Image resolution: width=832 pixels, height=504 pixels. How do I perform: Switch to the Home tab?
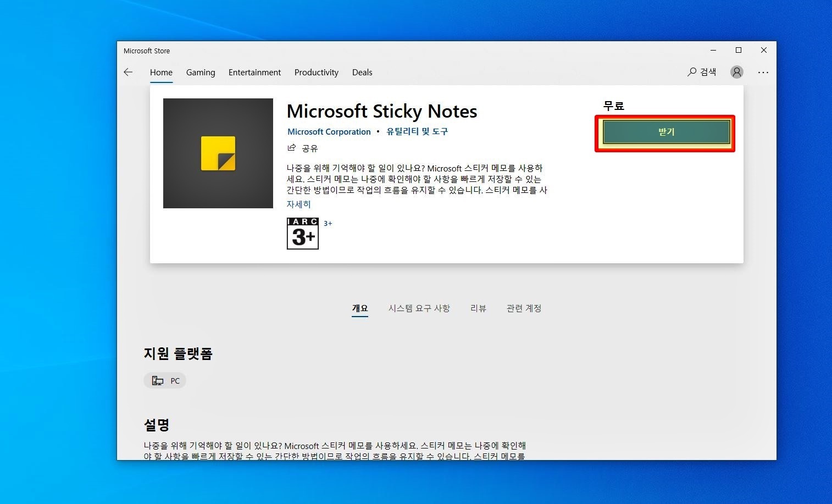coord(161,72)
